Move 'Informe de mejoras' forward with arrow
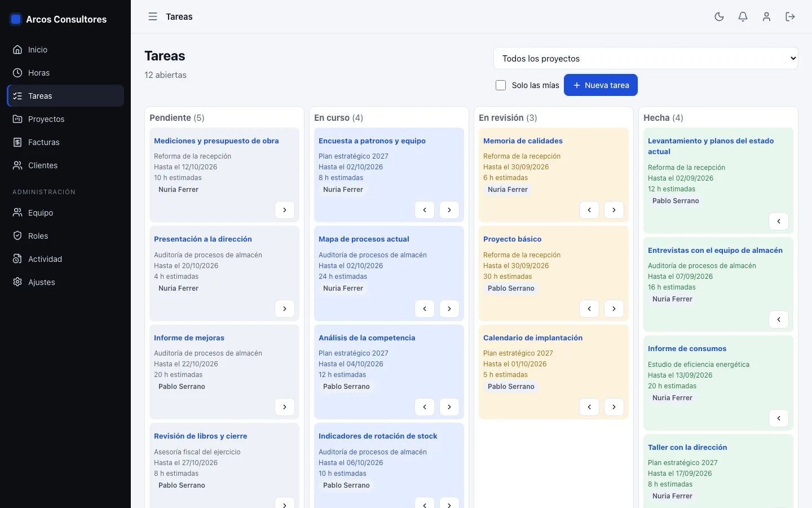 point(285,407)
